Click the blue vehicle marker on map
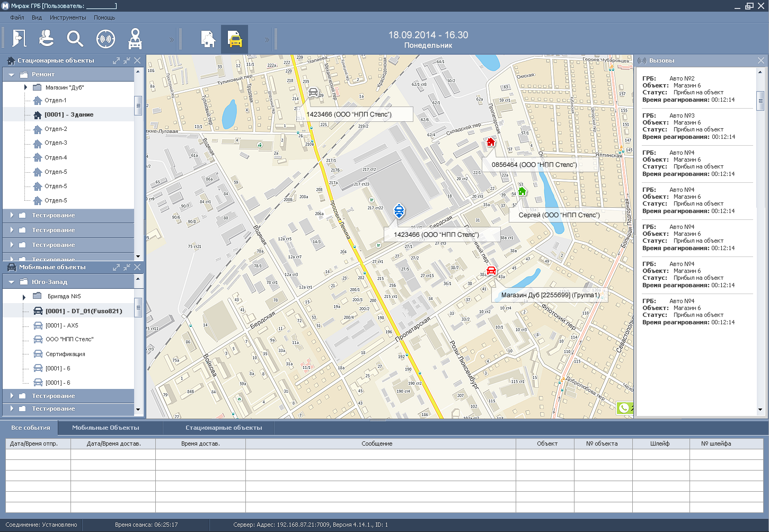Image resolution: width=769 pixels, height=532 pixels. (399, 211)
